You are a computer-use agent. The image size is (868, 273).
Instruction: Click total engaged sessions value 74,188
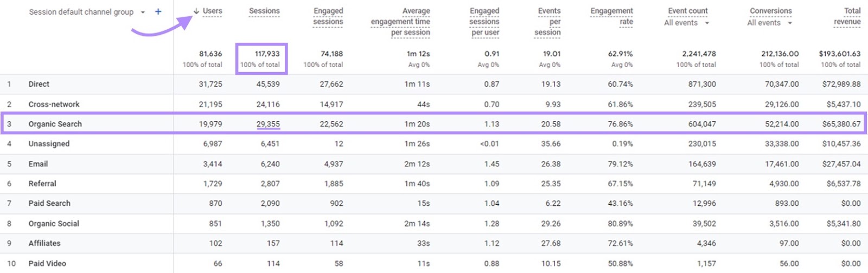(x=331, y=54)
